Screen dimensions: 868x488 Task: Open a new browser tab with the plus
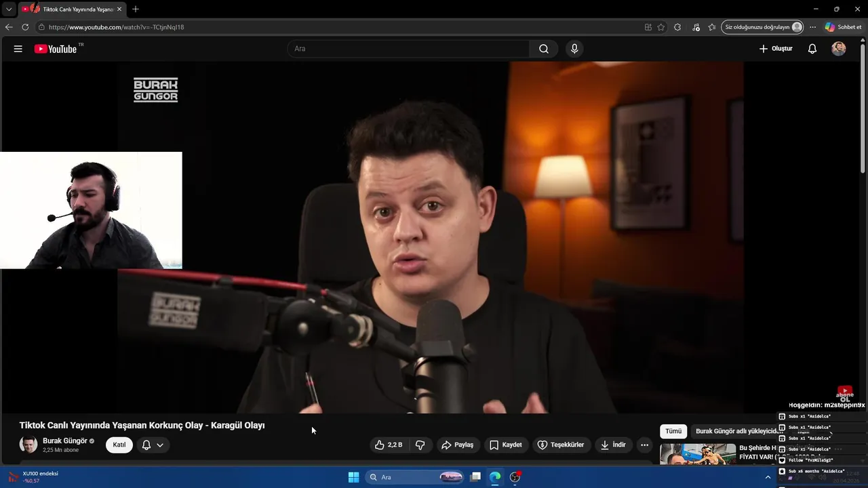136,9
